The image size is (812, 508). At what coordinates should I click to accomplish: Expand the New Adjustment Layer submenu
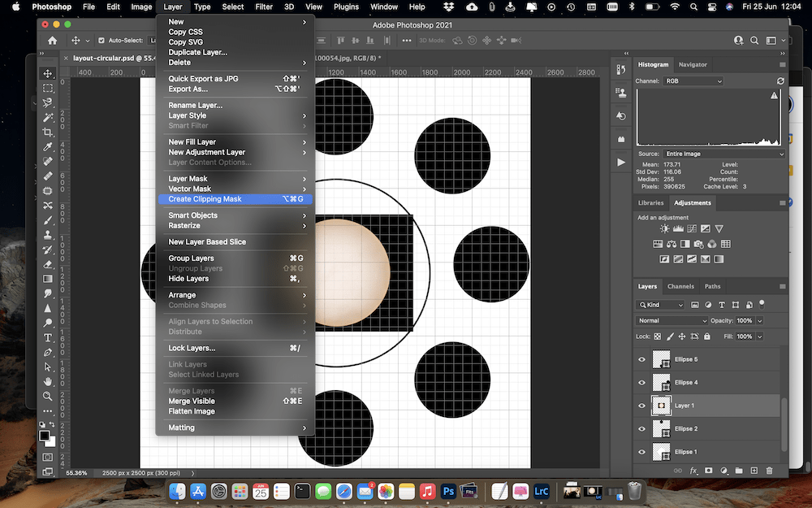pyautogui.click(x=235, y=153)
